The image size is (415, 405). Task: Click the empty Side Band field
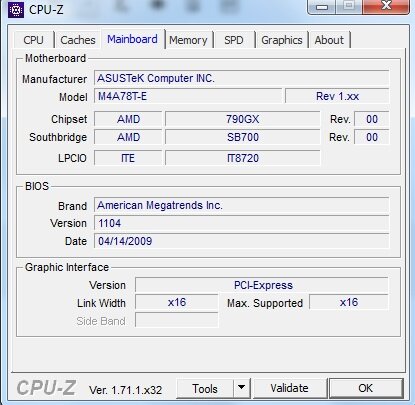177,320
